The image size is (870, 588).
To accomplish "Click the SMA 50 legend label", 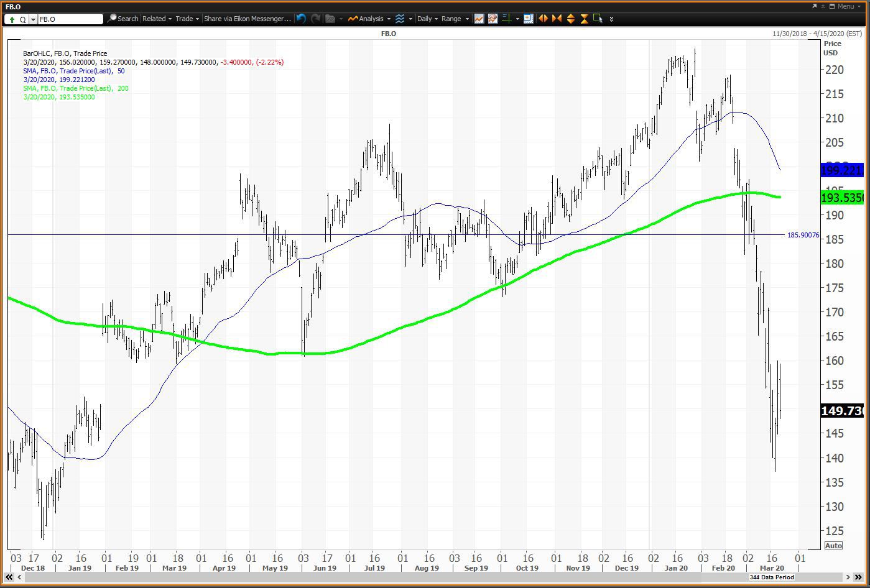I will [74, 71].
